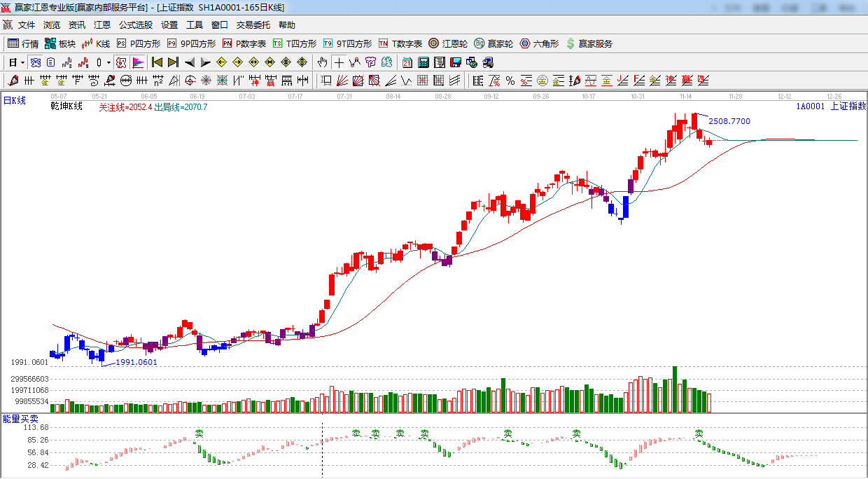This screenshot has width=868, height=479.
Task: Open the 六角形 hexagon chart tool
Action: pos(539,43)
